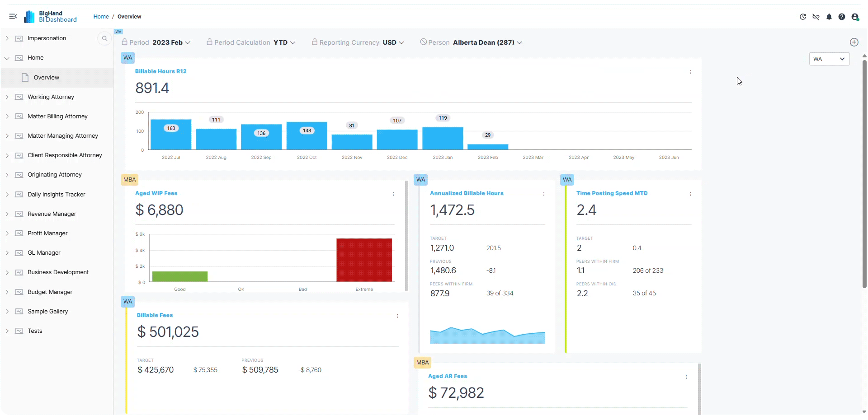This screenshot has width=868, height=420.
Task: Click the Home breadcrumb link
Action: [x=101, y=17]
